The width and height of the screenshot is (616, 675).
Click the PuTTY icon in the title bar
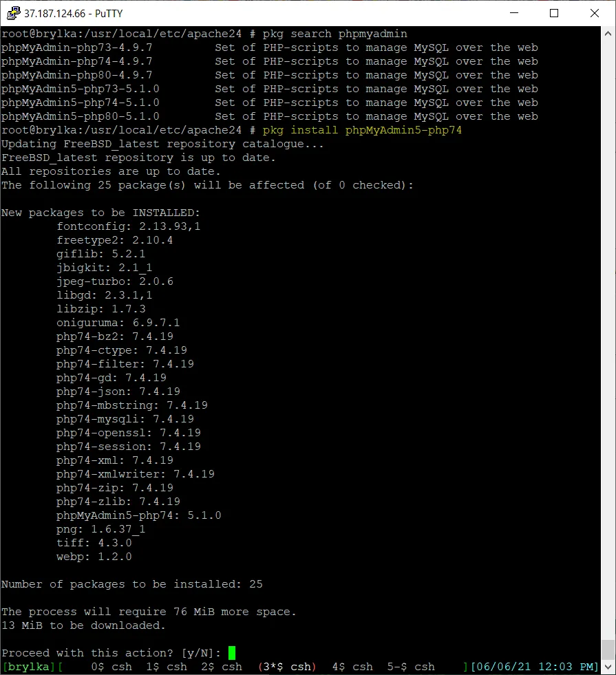tap(13, 13)
